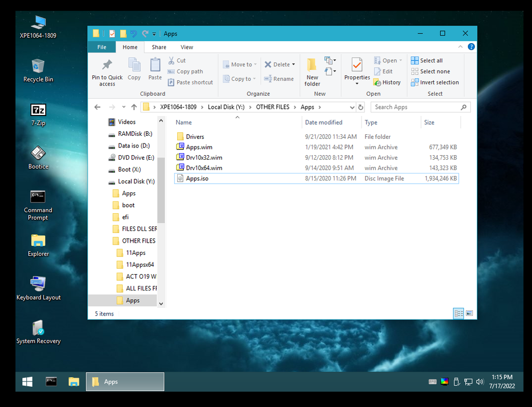The height and width of the screenshot is (407, 532).
Task: Click the Cut scissors command
Action: (177, 61)
